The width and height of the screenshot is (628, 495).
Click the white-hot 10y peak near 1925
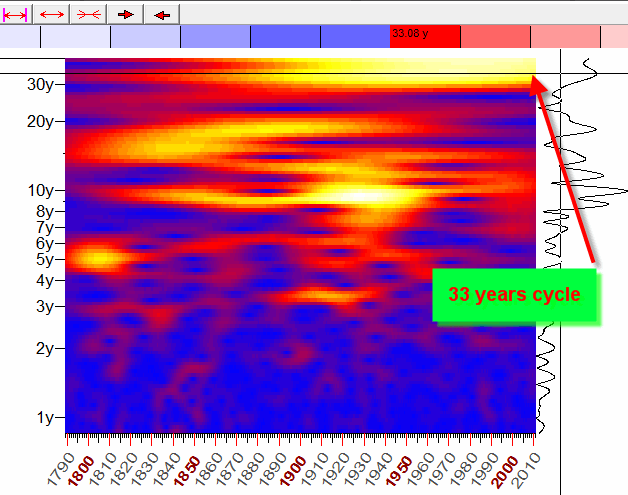pyautogui.click(x=362, y=195)
